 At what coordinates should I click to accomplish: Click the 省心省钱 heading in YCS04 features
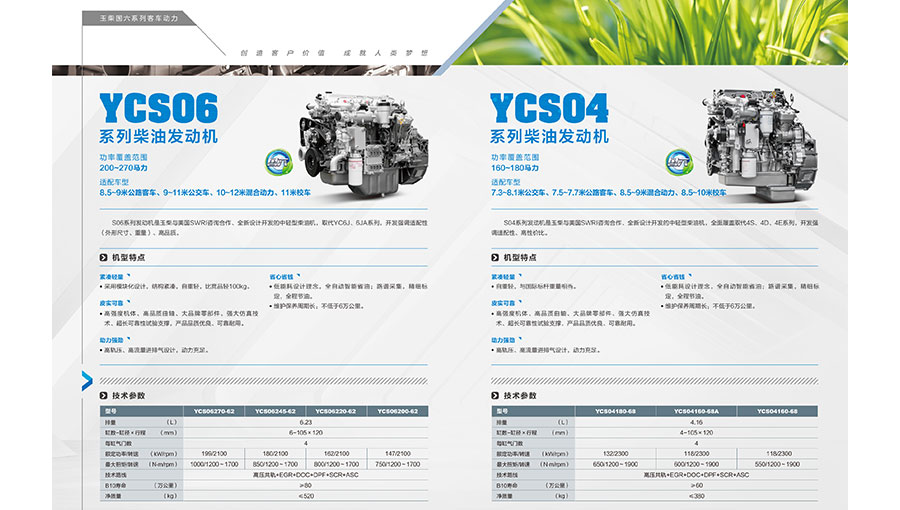click(673, 277)
